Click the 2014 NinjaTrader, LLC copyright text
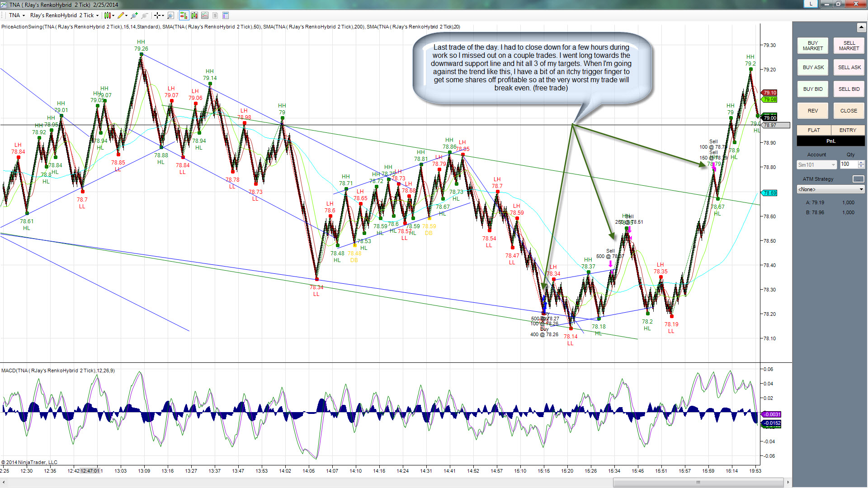This screenshot has width=868, height=488. 29,462
